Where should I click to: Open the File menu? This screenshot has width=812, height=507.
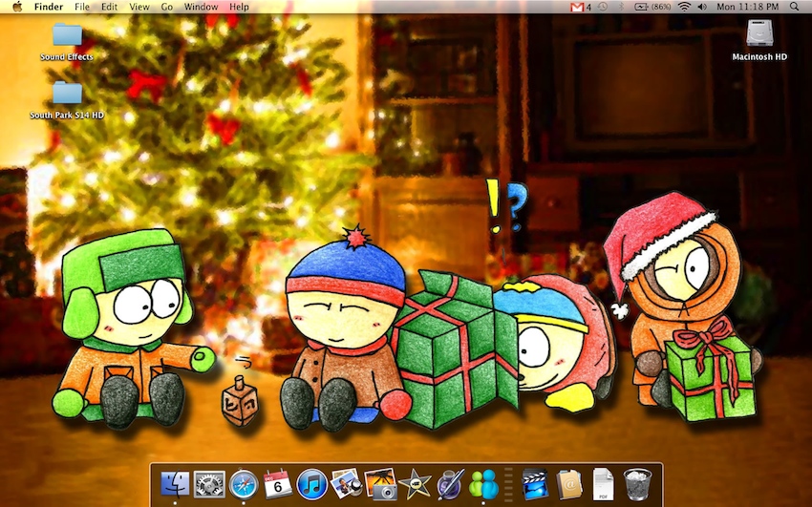(x=82, y=7)
